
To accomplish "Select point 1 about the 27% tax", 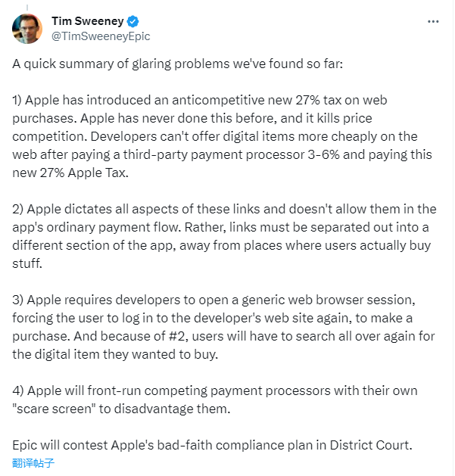I will pos(222,136).
